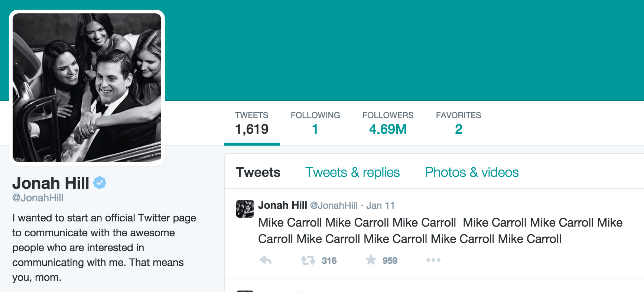
Task: Click the small avatar beside the tweet
Action: [x=245, y=209]
